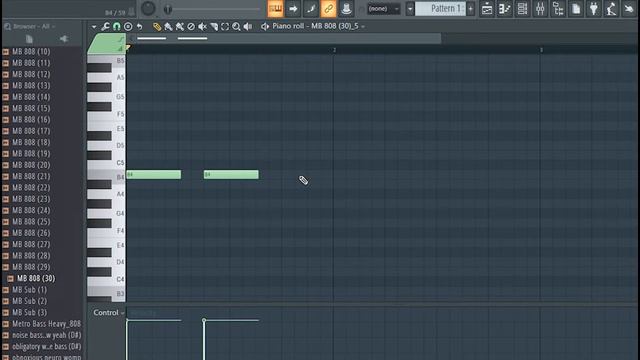Screen dimensions: 640x360
Task: Click the round knob in top panel
Action: [148, 9]
